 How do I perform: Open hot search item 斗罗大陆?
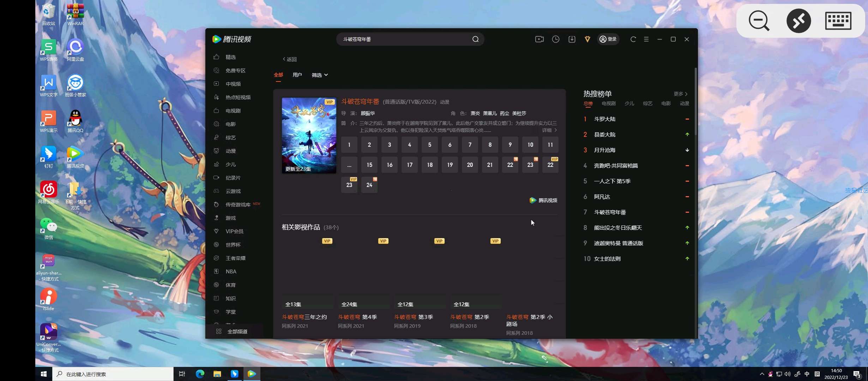[x=605, y=119]
